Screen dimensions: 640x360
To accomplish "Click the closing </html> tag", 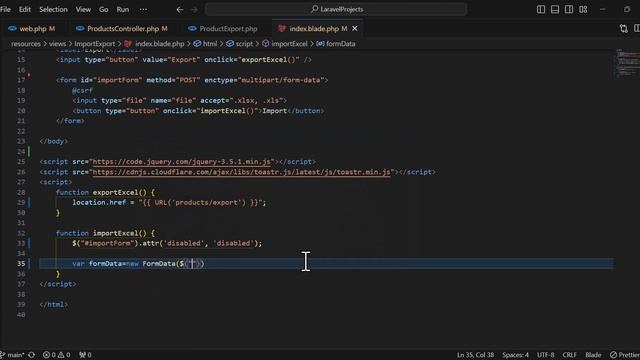I will point(53,304).
